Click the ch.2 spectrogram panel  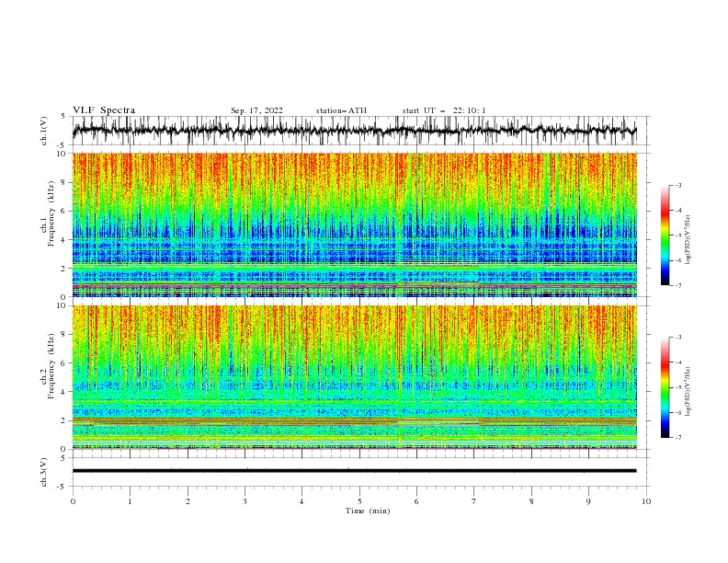[354, 377]
